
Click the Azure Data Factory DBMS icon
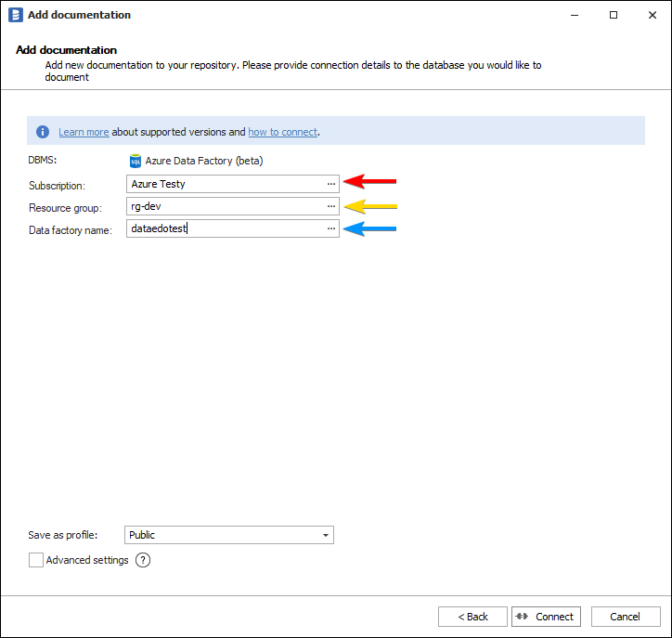[x=136, y=161]
